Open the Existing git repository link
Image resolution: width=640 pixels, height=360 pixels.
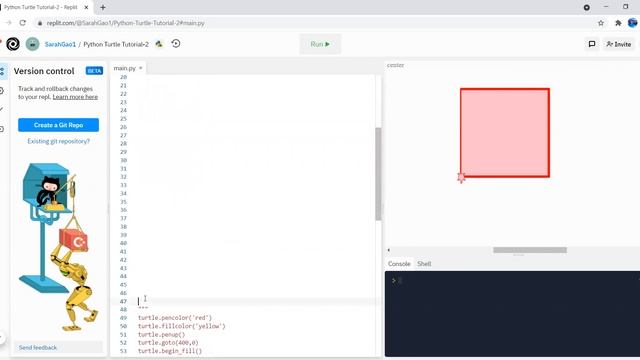(x=58, y=141)
